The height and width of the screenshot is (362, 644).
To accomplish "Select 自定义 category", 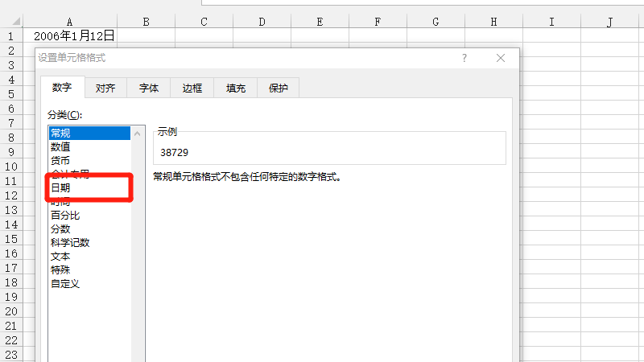I will 65,284.
